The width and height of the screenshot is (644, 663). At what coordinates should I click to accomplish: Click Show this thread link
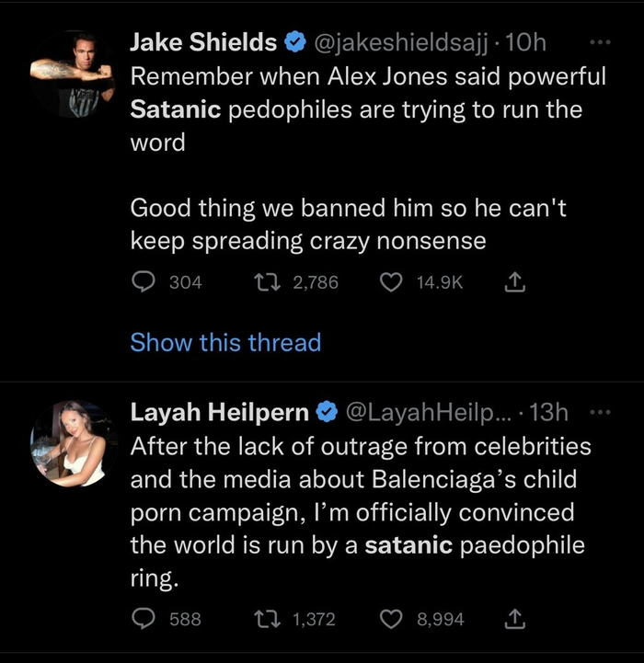coord(225,343)
